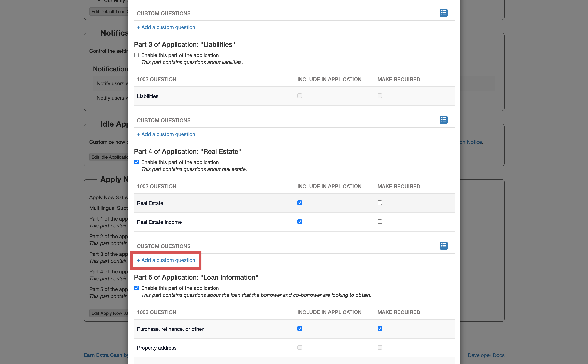Viewport: 588px width, 364px height.
Task: Click the Edit Idle Application button
Action: pos(109,157)
